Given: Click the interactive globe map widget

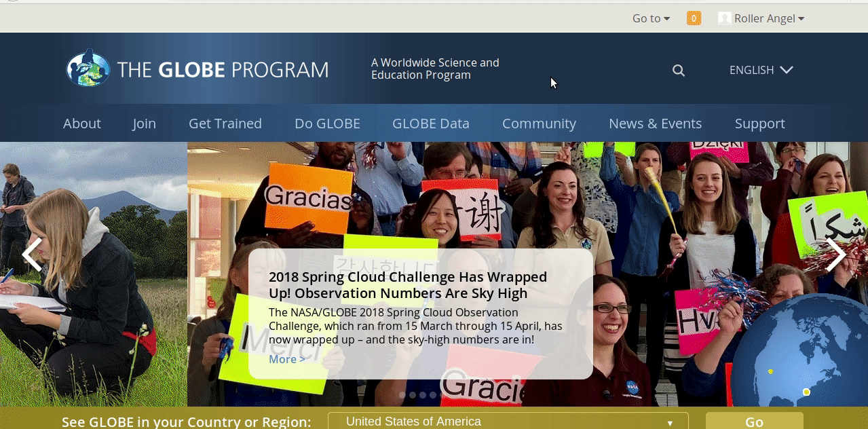Looking at the screenshot, I should pos(800,352).
